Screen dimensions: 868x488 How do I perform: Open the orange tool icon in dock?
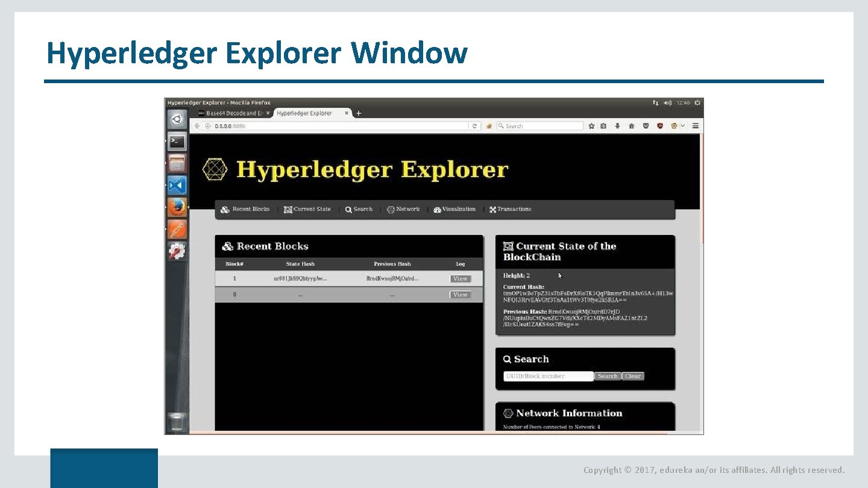[177, 229]
